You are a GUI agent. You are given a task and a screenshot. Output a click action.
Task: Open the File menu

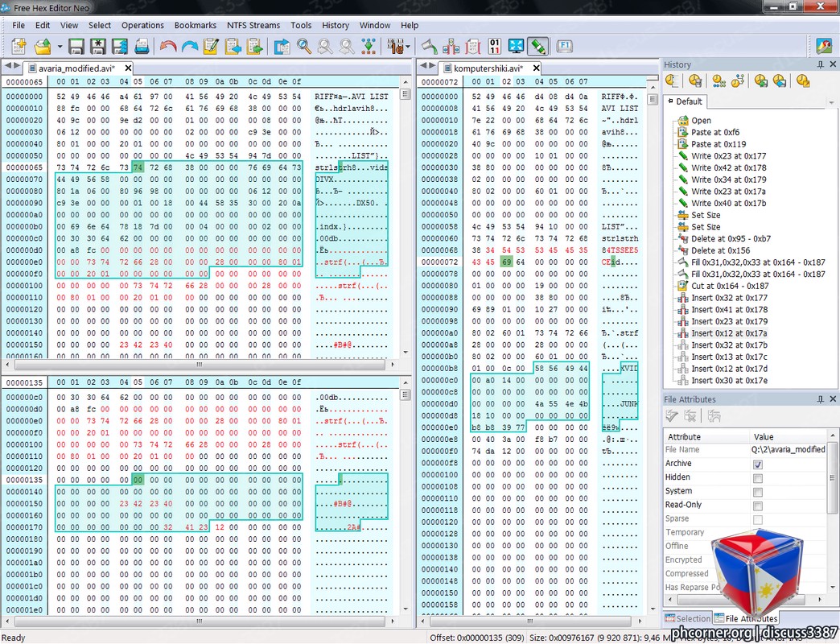click(19, 25)
